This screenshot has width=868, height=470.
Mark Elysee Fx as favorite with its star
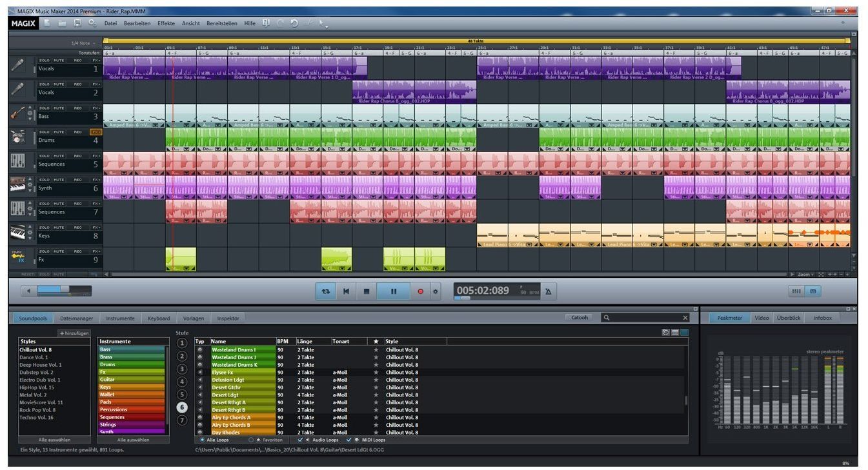click(x=376, y=372)
